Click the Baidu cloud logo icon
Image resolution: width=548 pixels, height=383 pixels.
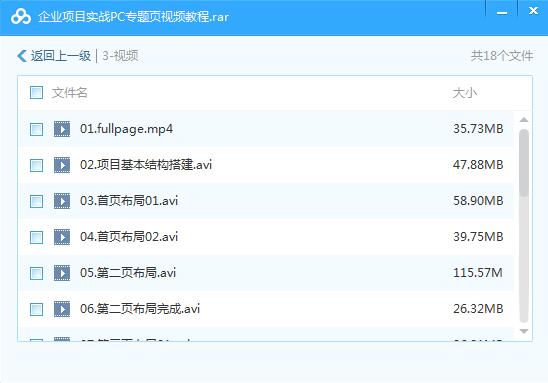click(21, 16)
